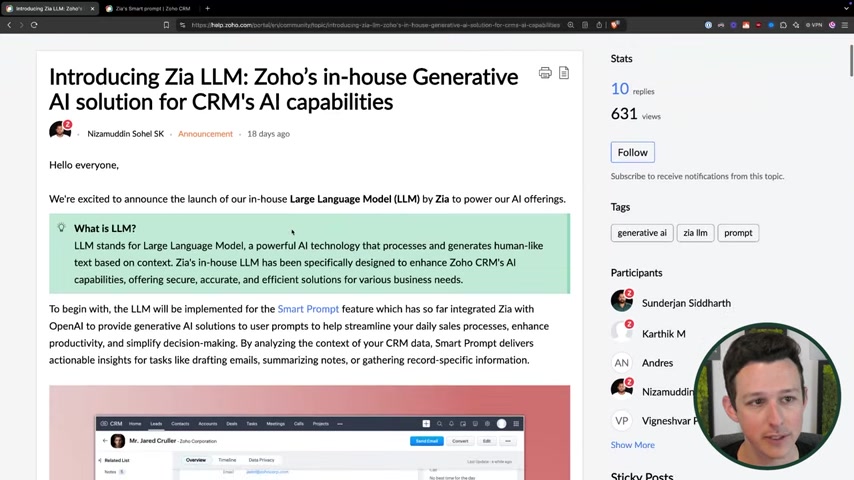Click the red toolbar extension icon
854x480 pixels.
(758, 25)
